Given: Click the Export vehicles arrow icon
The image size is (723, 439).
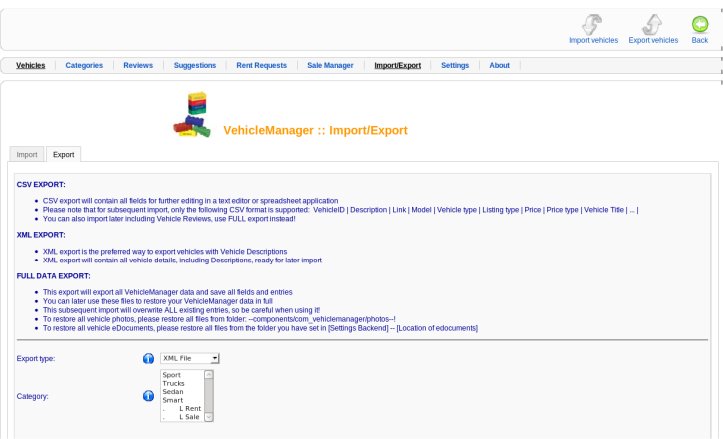Looking at the screenshot, I should (x=652, y=24).
